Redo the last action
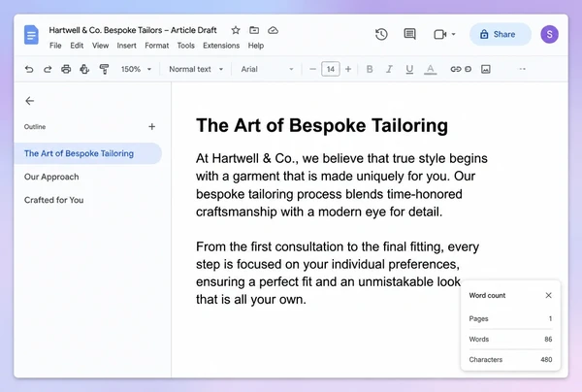The image size is (582, 392). 48,69
